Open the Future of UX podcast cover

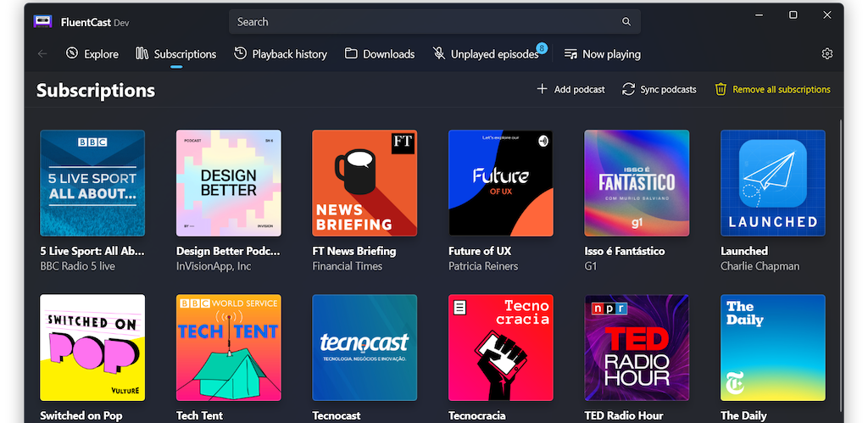click(501, 183)
